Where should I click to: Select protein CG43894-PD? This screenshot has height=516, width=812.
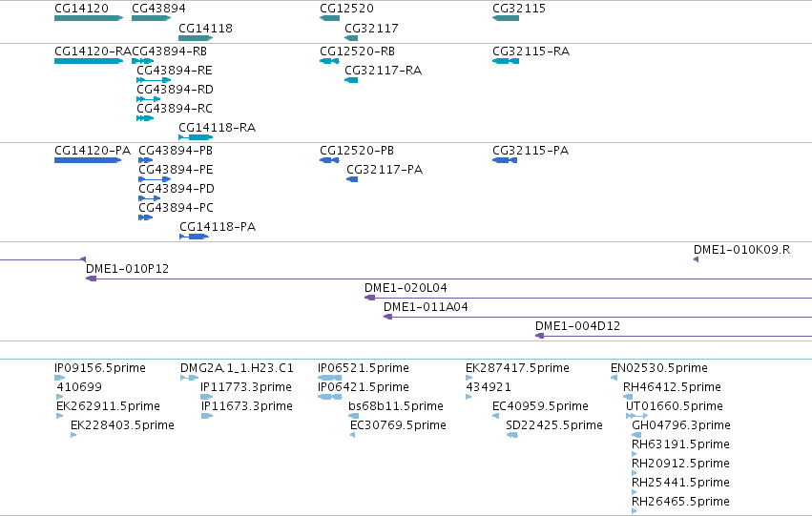150,198
